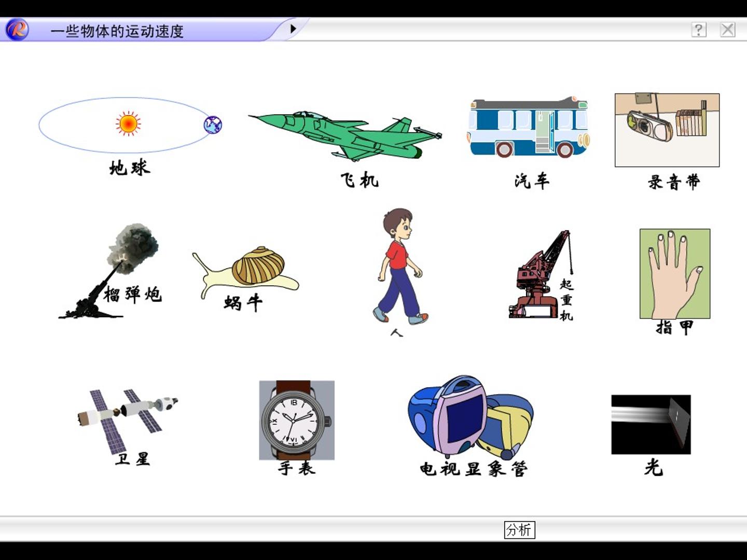Close the courseware window with X
747x560 pixels.
tap(728, 30)
